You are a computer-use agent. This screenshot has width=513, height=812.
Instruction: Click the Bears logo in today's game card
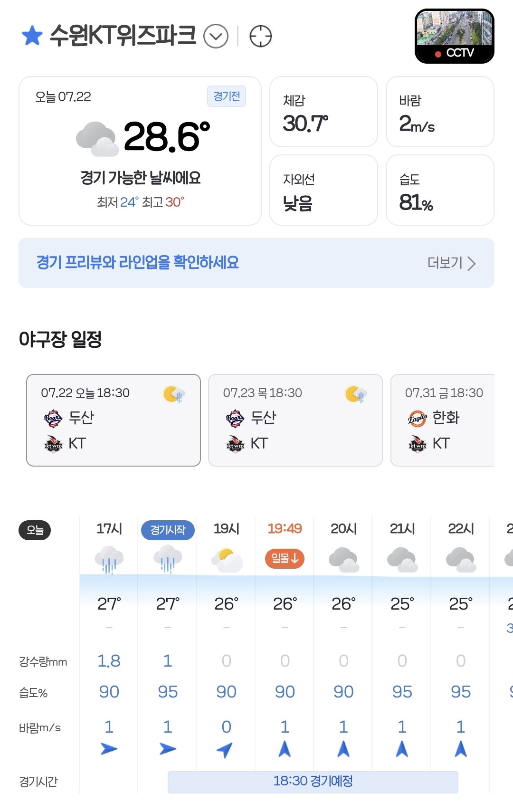[53, 418]
